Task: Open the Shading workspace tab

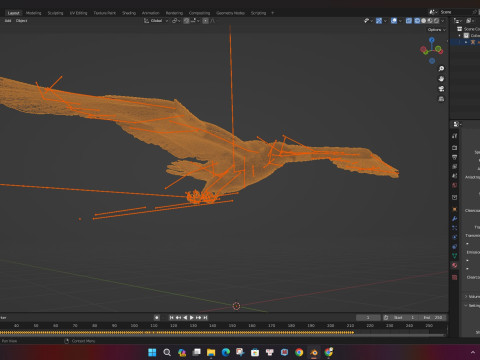Action: tap(129, 13)
